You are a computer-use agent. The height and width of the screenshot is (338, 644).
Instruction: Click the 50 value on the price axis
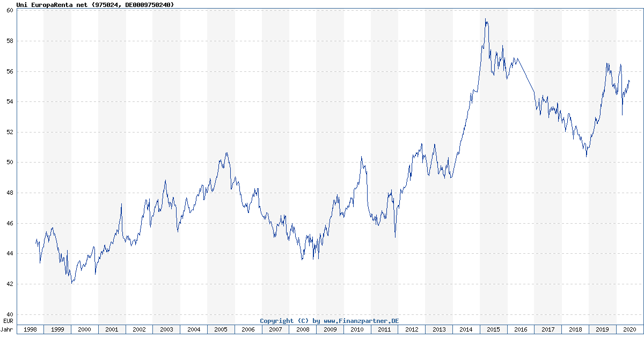(x=9, y=163)
